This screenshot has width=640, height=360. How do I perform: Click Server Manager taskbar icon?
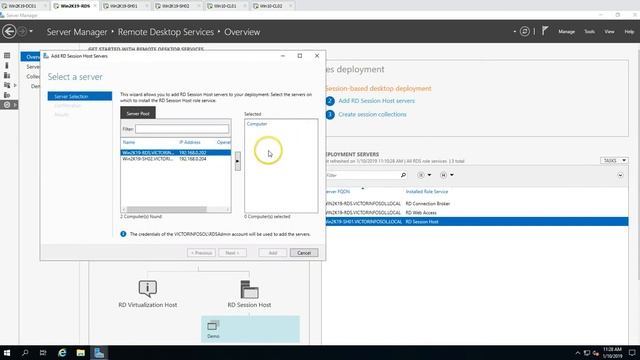(99, 353)
